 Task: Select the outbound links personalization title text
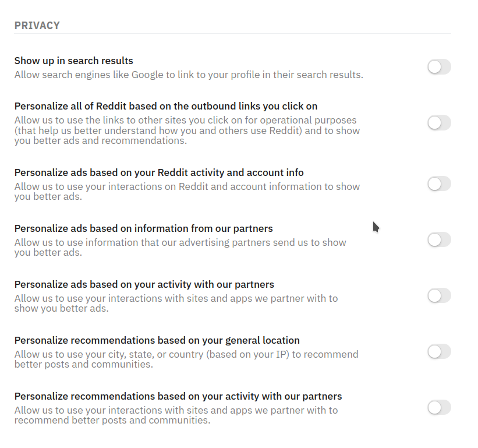point(166,106)
